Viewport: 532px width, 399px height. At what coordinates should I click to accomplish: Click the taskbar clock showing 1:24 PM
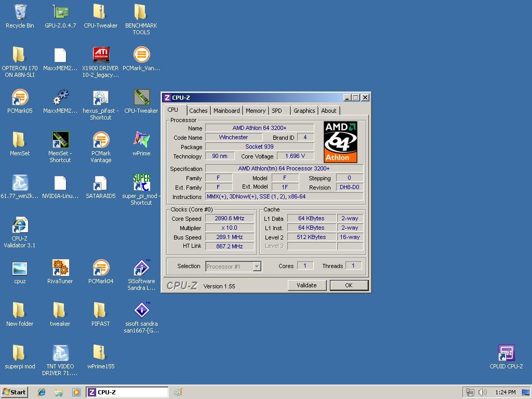tap(505, 392)
